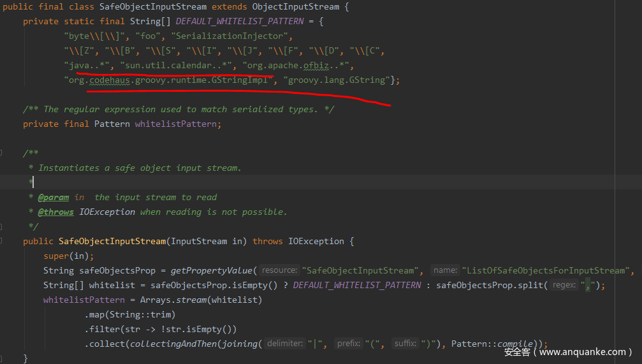Click the @throws Javadoc tag

coord(55,212)
